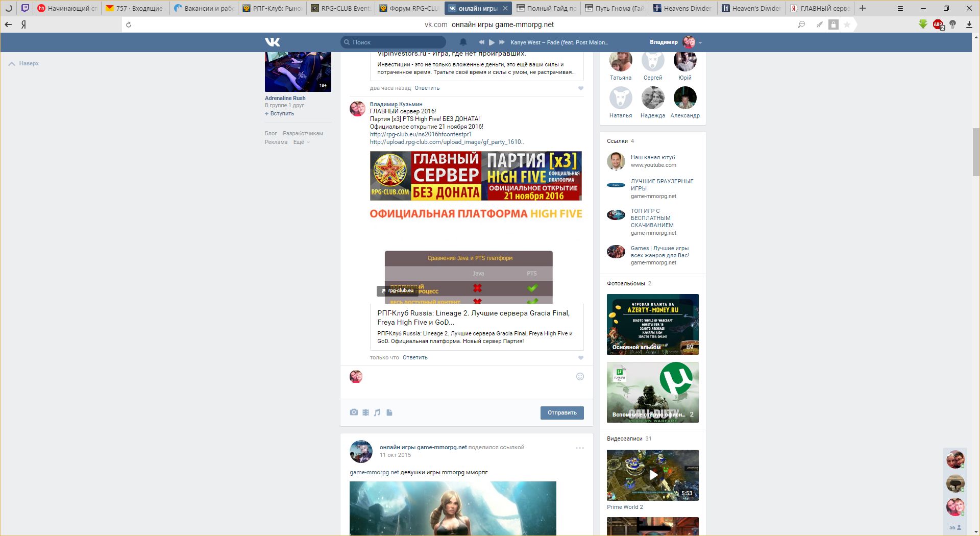This screenshot has height=536, width=980.
Task: Open the rpg-club.eu/ns2016hfcontestpr1 link
Action: 421,134
